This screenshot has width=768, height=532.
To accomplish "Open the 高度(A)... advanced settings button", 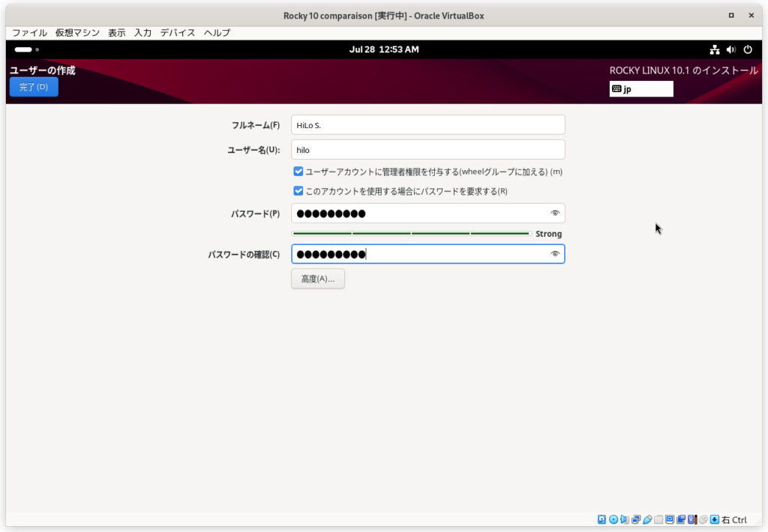I will [318, 279].
